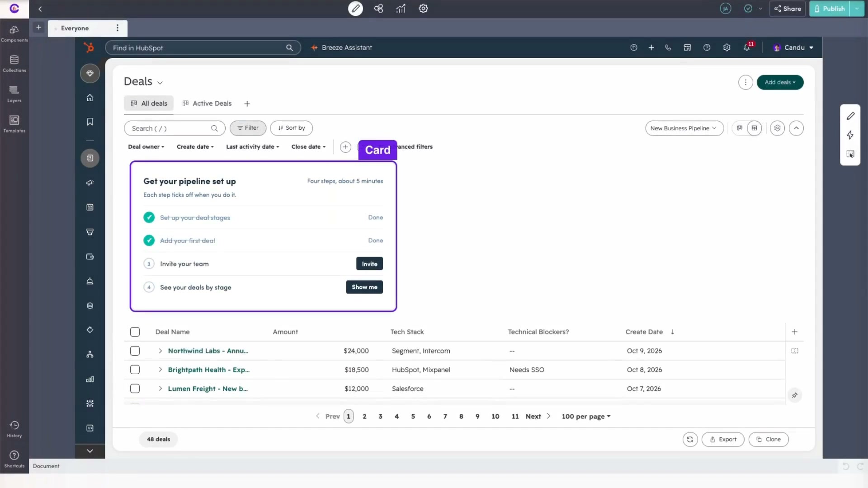Select the pencil edit mode in top bar
The image size is (868, 488).
pos(355,9)
